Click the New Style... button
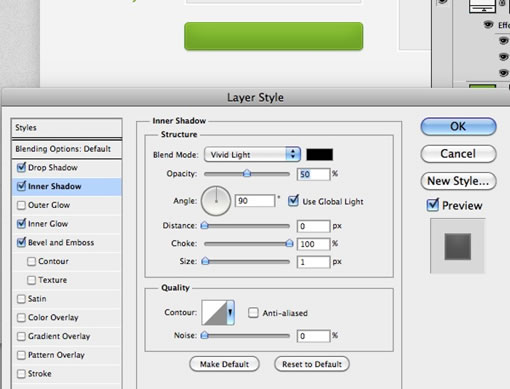The width and height of the screenshot is (510, 389). pos(458,181)
